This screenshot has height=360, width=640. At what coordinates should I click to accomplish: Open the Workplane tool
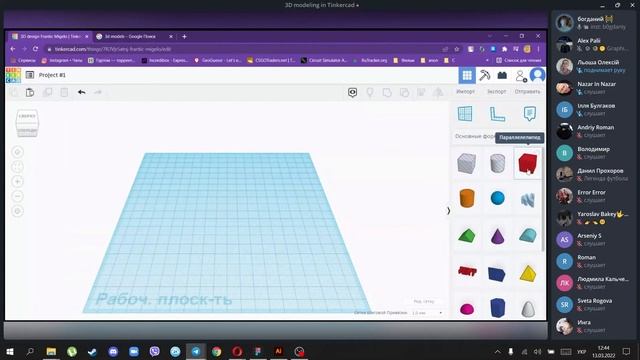pos(465,113)
